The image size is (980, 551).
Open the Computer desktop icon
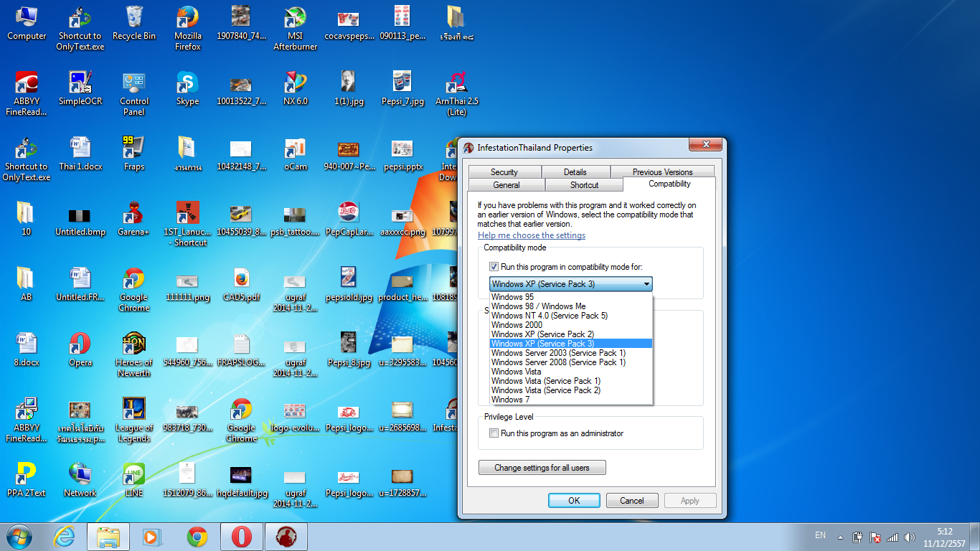pyautogui.click(x=27, y=24)
